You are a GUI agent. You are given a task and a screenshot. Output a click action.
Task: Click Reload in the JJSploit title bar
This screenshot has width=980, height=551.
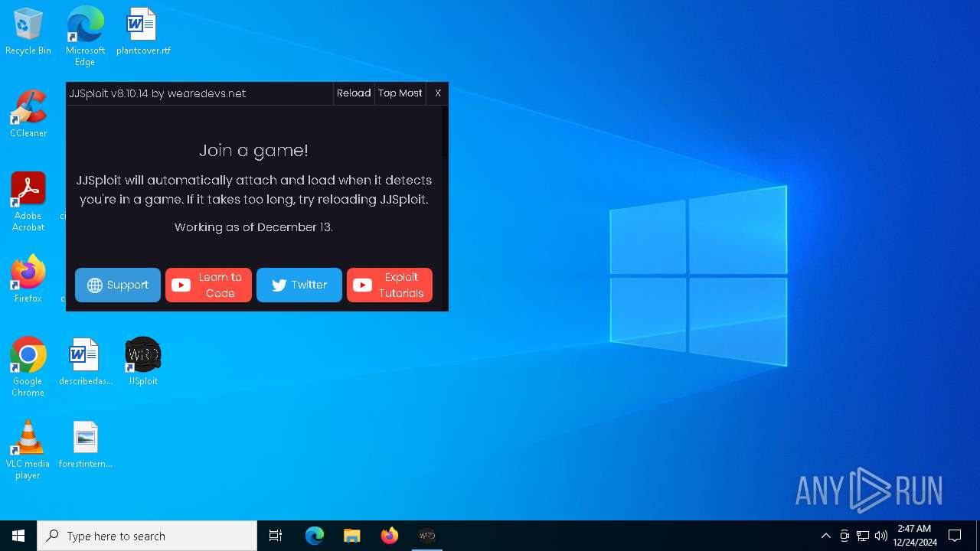[x=354, y=93]
